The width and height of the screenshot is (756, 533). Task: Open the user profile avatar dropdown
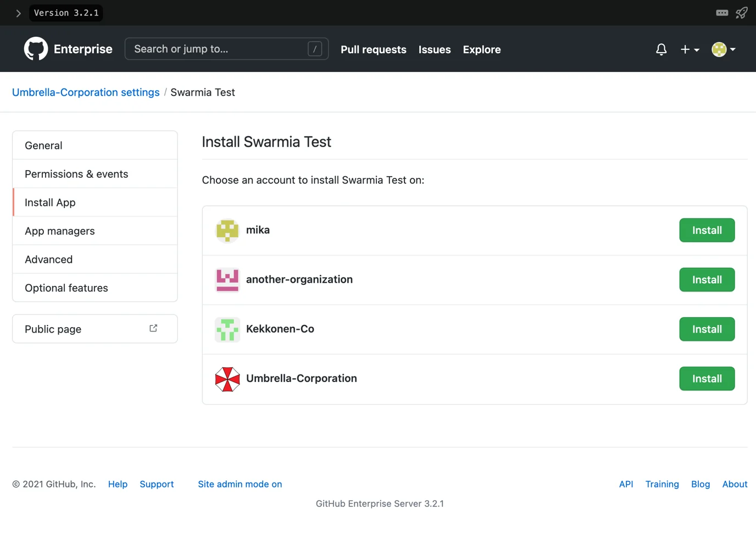click(723, 49)
